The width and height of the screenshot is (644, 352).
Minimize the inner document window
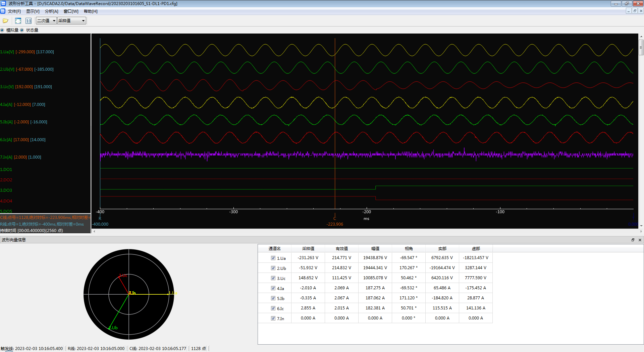pyautogui.click(x=629, y=11)
